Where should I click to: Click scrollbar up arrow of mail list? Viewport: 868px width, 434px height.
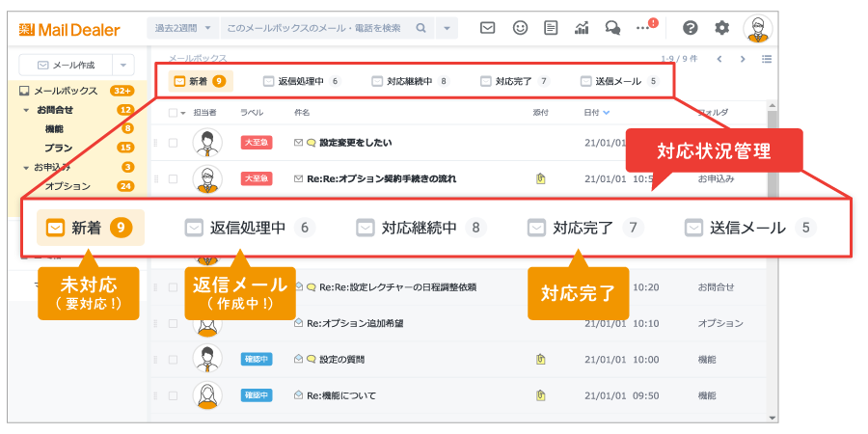(773, 105)
